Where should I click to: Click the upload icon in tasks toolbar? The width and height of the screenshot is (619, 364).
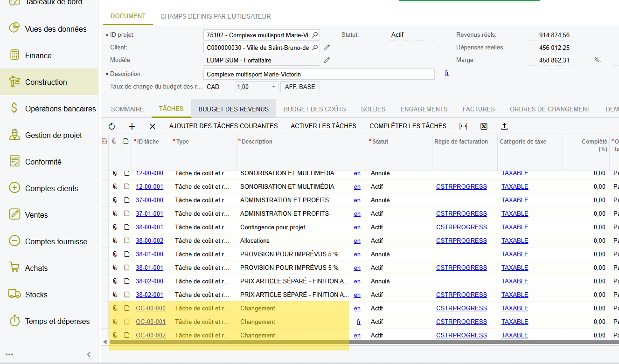tap(504, 126)
